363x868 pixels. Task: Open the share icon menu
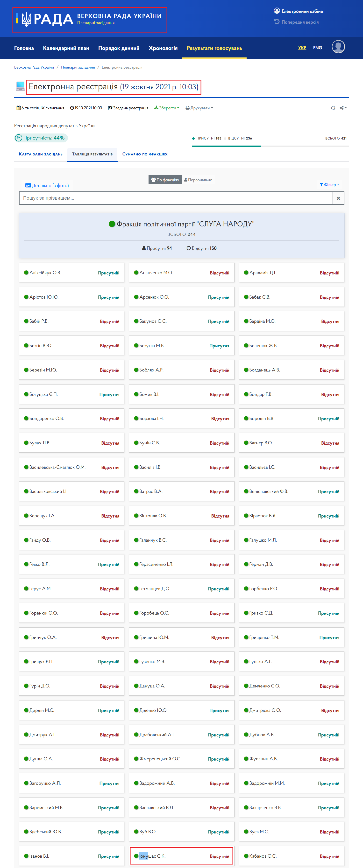[343, 108]
